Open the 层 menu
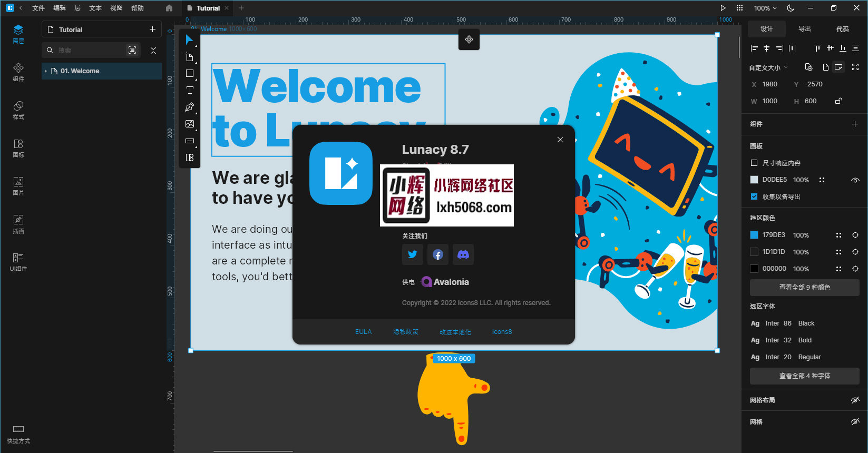Viewport: 868px width, 453px height. tap(77, 8)
